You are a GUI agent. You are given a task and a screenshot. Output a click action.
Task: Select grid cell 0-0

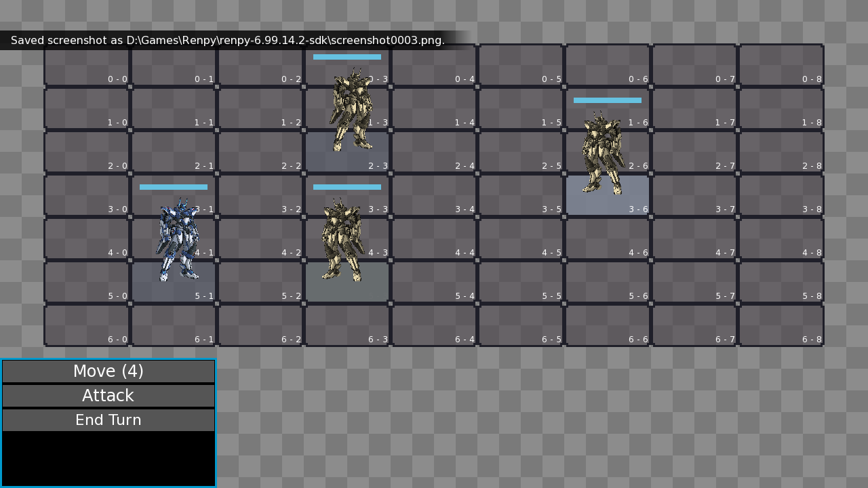click(87, 65)
